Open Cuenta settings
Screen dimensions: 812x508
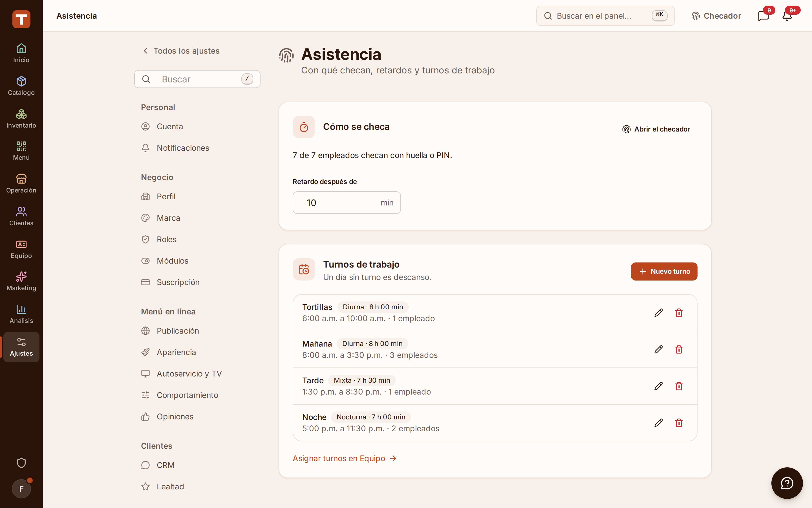(197, 126)
